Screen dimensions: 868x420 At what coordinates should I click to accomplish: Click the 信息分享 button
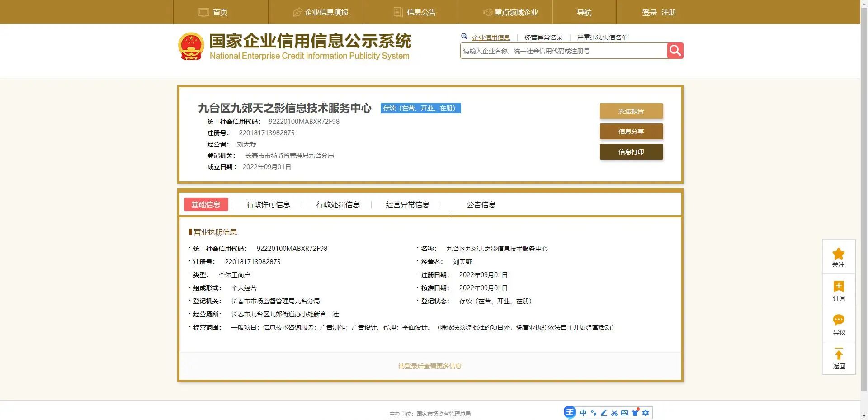pyautogui.click(x=632, y=132)
